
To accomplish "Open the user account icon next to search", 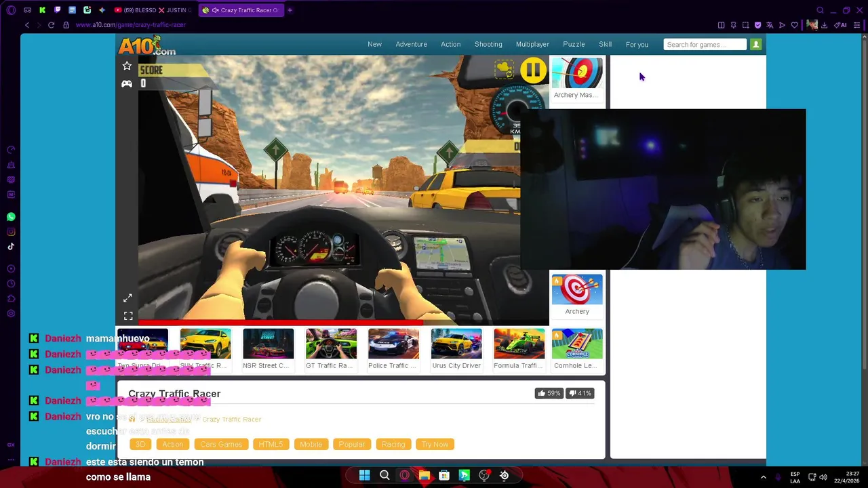I will click(x=756, y=45).
